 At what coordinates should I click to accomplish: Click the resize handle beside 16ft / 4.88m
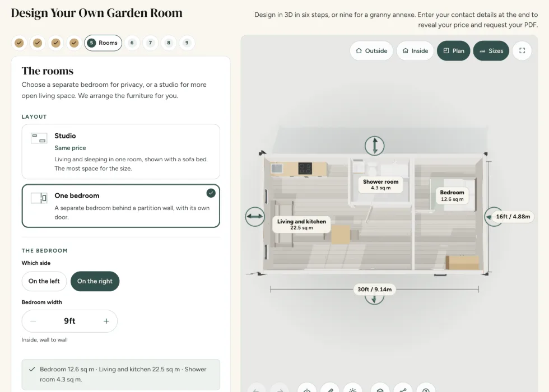click(488, 217)
